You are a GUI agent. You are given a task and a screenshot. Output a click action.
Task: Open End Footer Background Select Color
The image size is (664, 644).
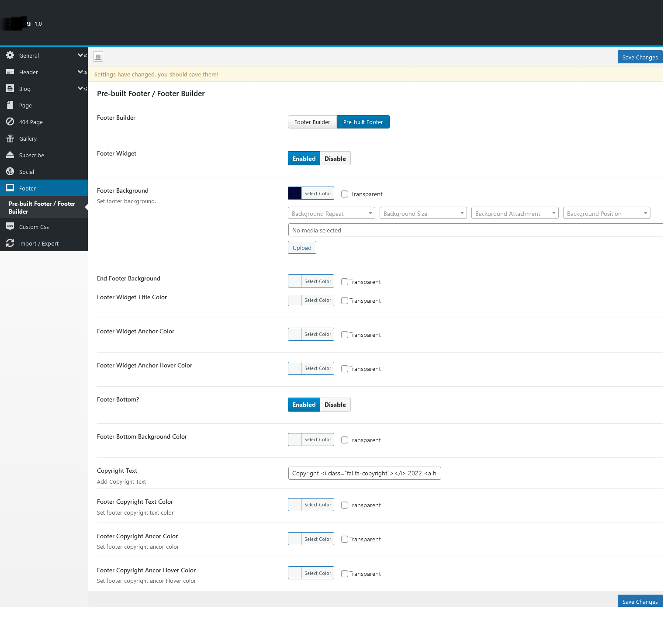[x=311, y=281]
